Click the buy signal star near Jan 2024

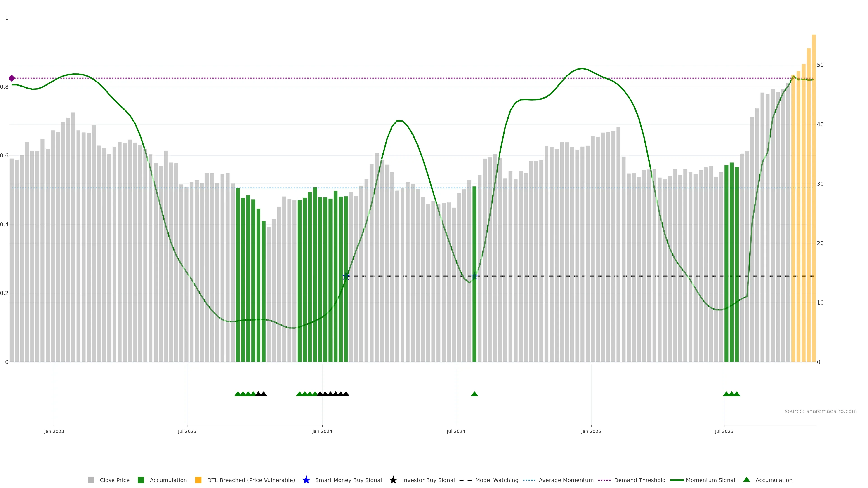346,276
